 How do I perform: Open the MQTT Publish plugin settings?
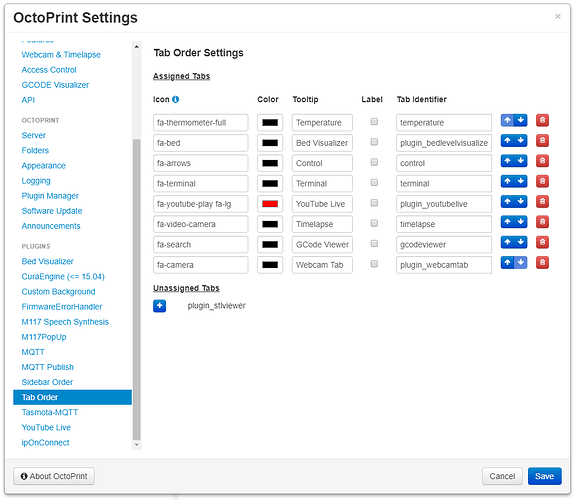point(47,367)
